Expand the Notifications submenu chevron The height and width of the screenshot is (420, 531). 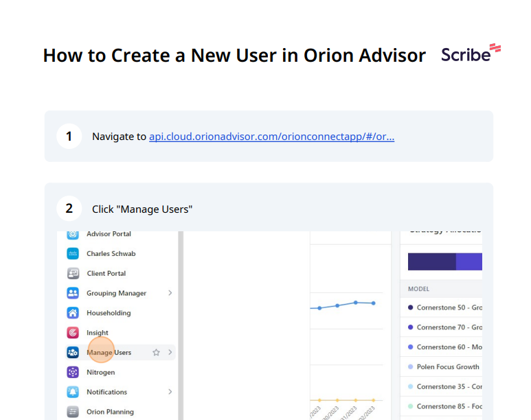170,392
